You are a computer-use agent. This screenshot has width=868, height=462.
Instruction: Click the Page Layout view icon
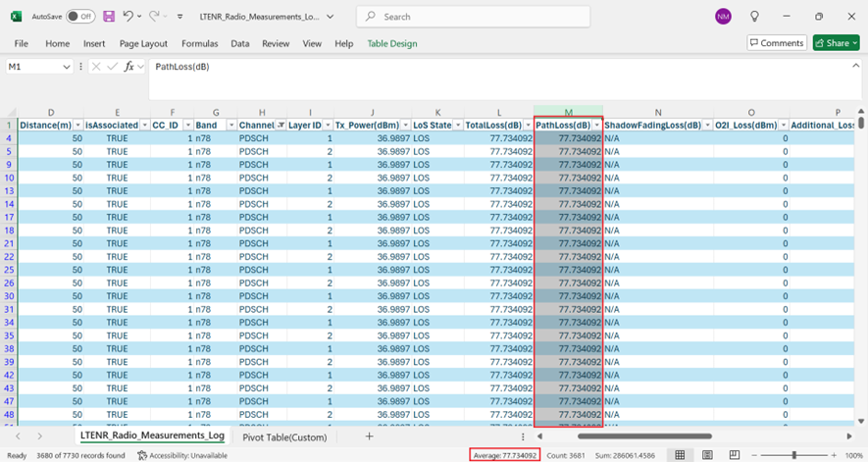[x=707, y=455]
